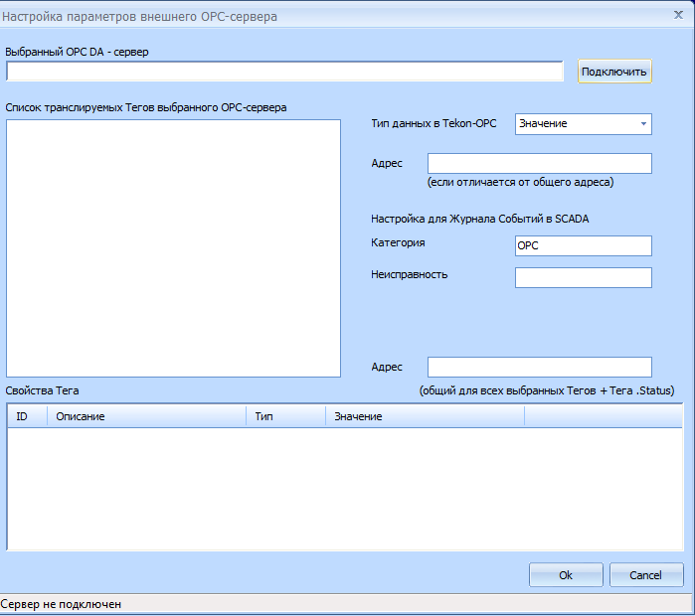Select the Неисправность input field
695x616 pixels.
coord(583,277)
